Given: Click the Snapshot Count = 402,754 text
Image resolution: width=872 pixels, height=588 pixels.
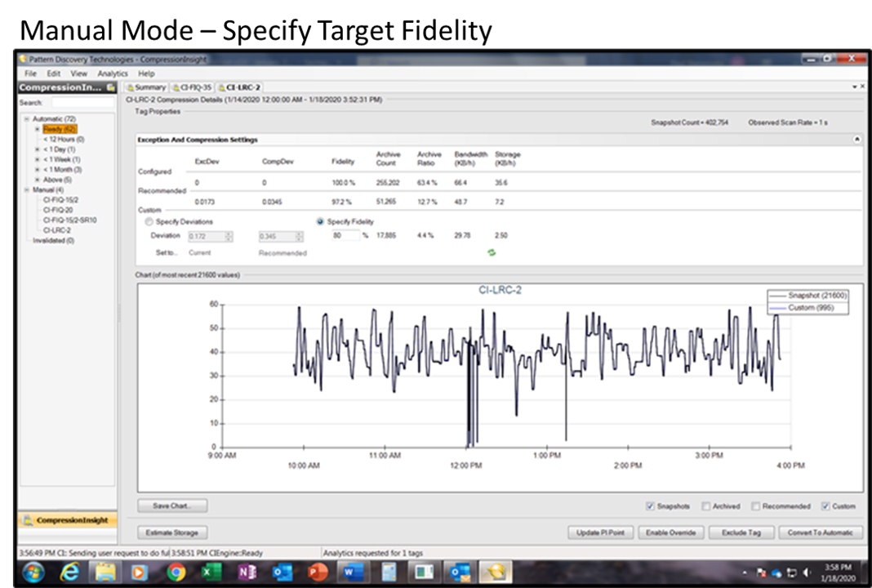Looking at the screenshot, I should click(x=690, y=122).
